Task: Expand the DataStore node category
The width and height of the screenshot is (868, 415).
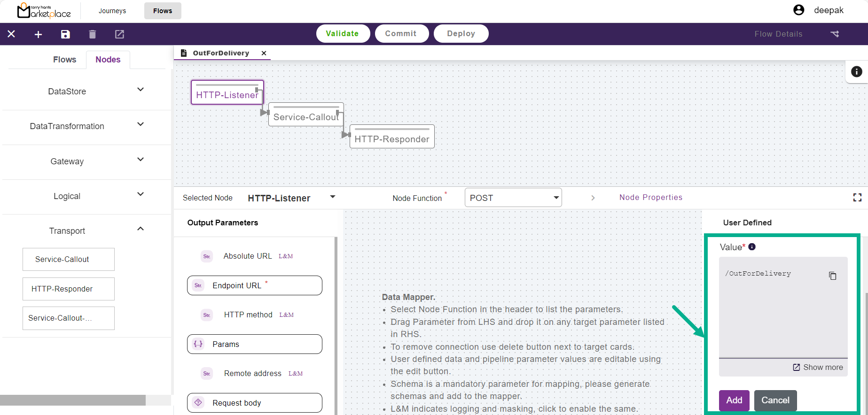Action: pos(140,90)
